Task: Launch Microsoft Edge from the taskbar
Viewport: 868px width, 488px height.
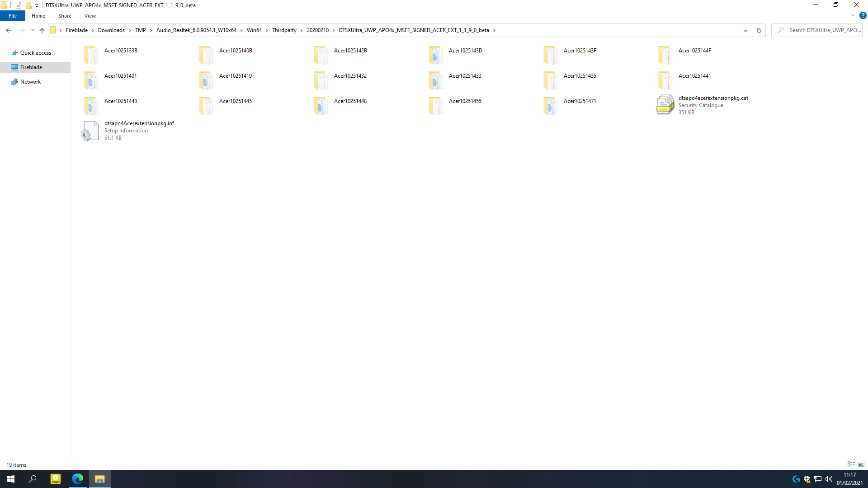Action: tap(78, 479)
